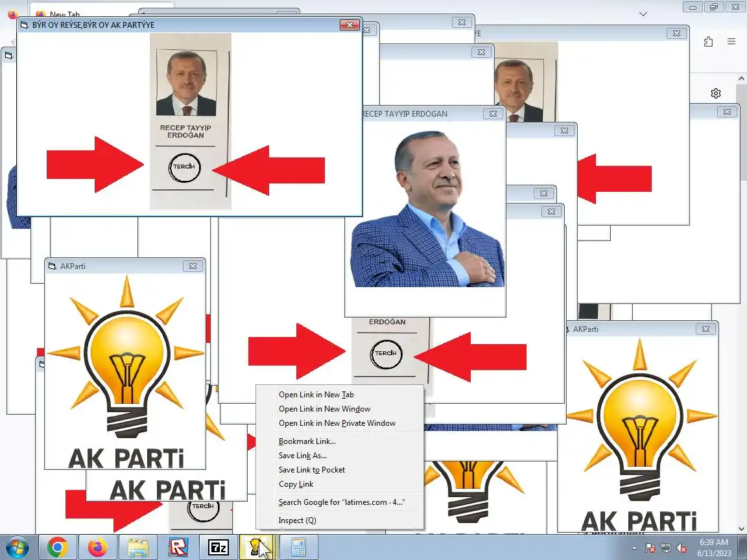The width and height of the screenshot is (747, 560).
Task: Show hidden icons in the system tray
Action: pyautogui.click(x=634, y=548)
